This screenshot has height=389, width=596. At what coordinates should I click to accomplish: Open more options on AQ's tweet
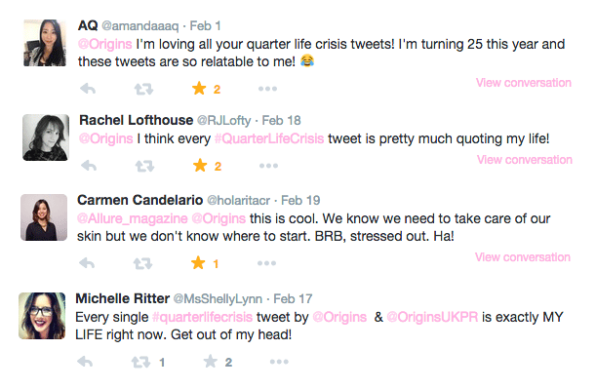point(268,89)
